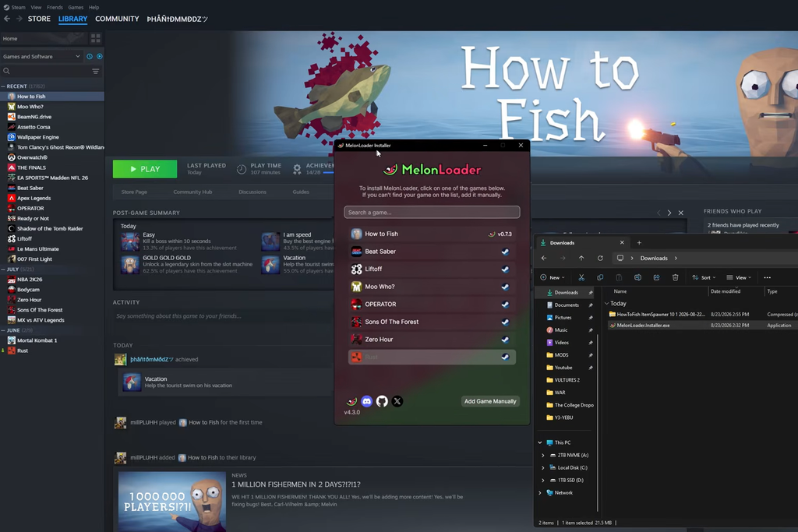Screen dimensions: 798x532
Task: Go to the COMMUNITY tab
Action: click(117, 19)
